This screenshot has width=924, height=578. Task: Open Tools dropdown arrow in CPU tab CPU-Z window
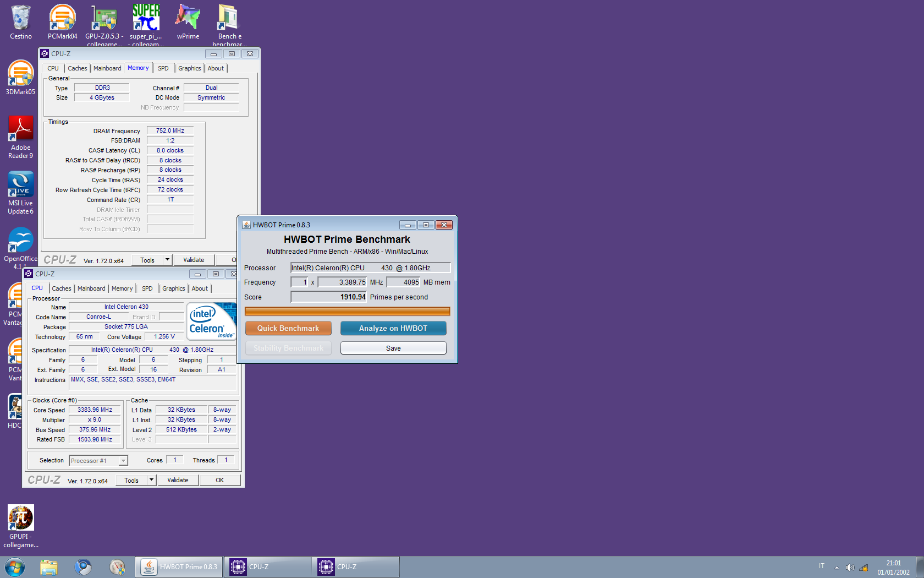pos(151,479)
